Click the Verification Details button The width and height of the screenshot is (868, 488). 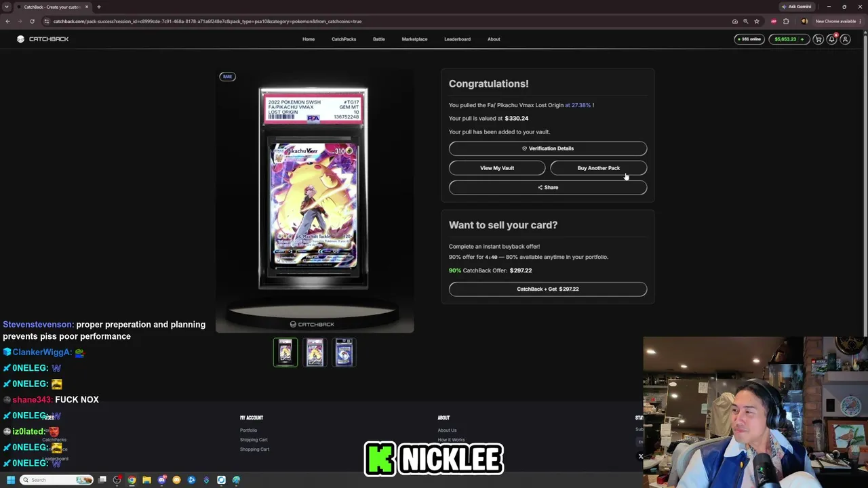tap(548, 148)
